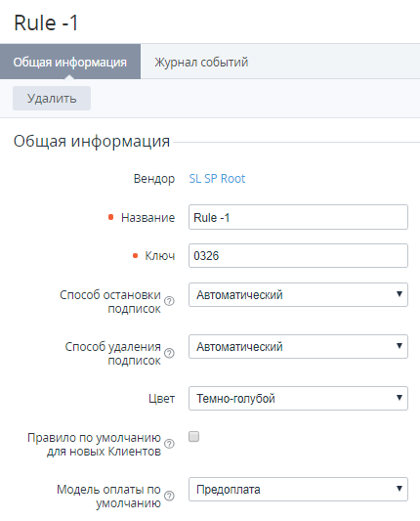The image size is (420, 521).
Task: Expand Способ остановки подписок dropdown arrow
Action: tap(399, 294)
